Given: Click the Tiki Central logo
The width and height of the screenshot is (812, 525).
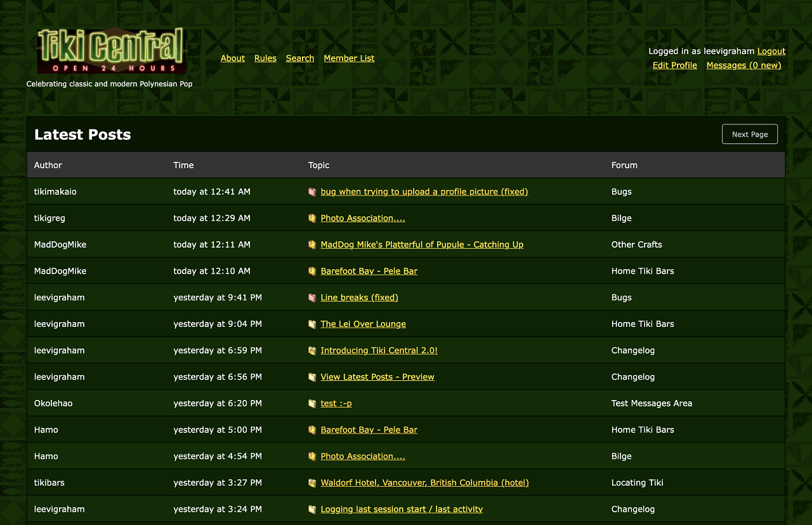Looking at the screenshot, I should pos(109,50).
